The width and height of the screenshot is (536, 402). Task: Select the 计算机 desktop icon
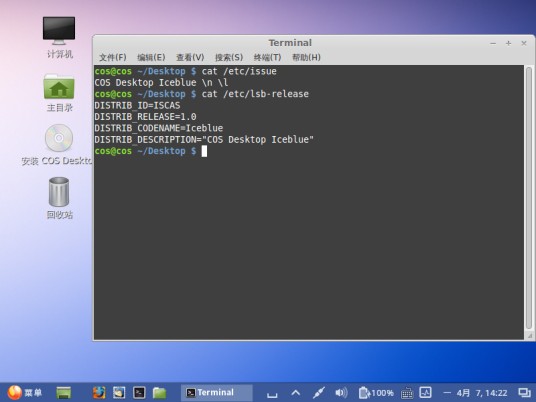coord(59,37)
